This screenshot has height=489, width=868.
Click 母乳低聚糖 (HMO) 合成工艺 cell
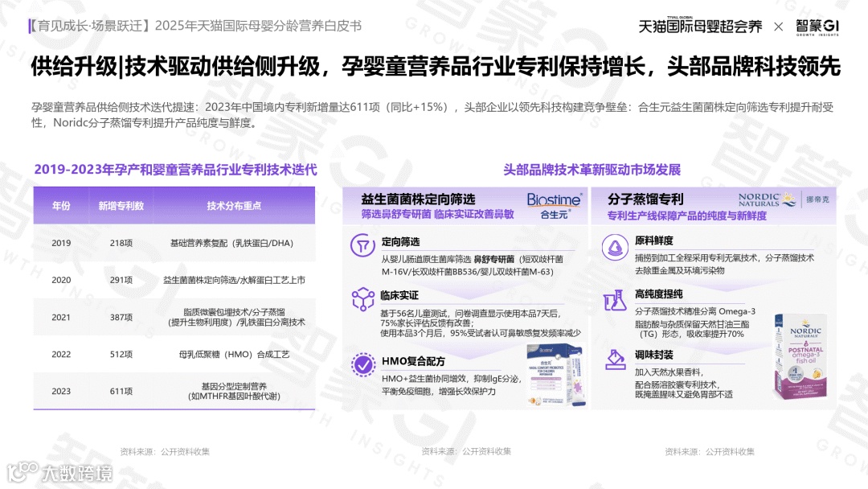point(234,355)
